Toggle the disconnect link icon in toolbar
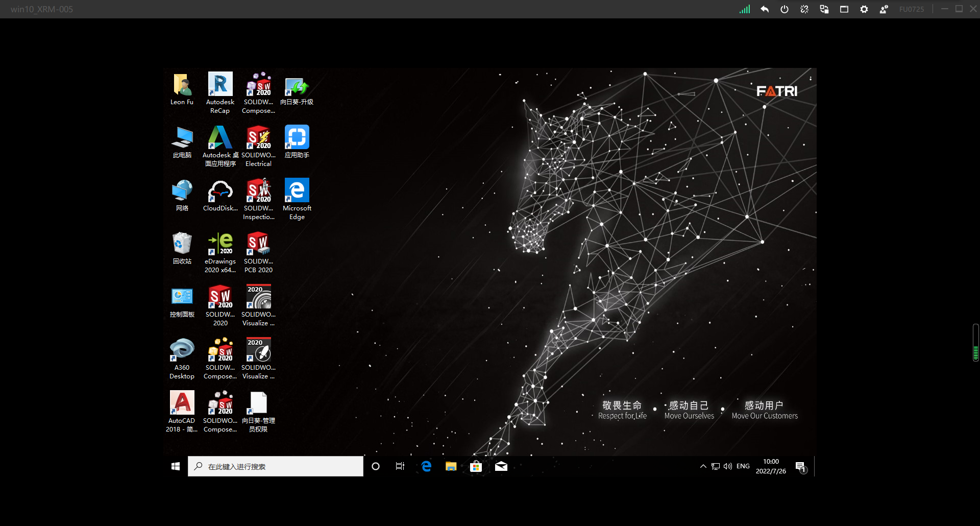Viewport: 980px width, 526px height. click(x=804, y=9)
